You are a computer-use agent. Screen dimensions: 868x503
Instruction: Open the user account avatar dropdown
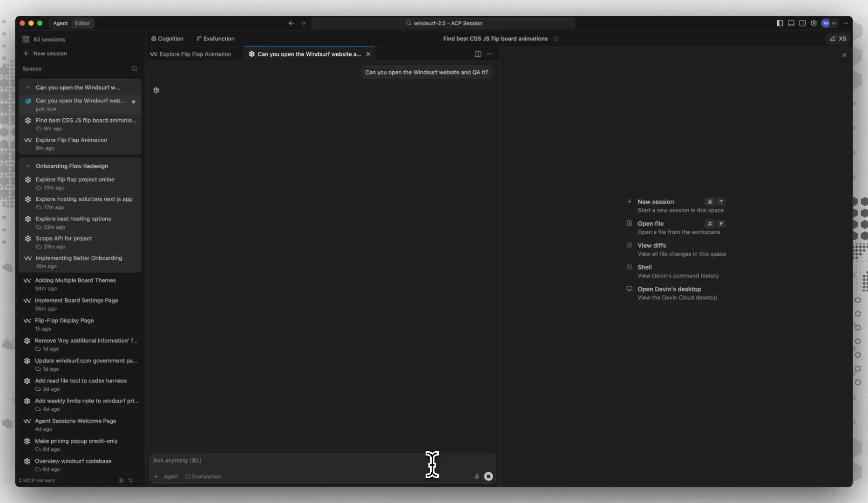[829, 23]
